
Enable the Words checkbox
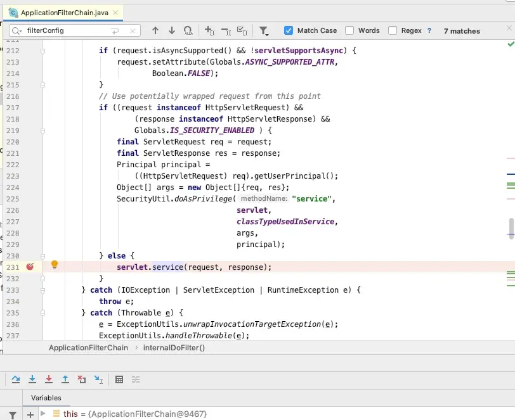point(349,30)
